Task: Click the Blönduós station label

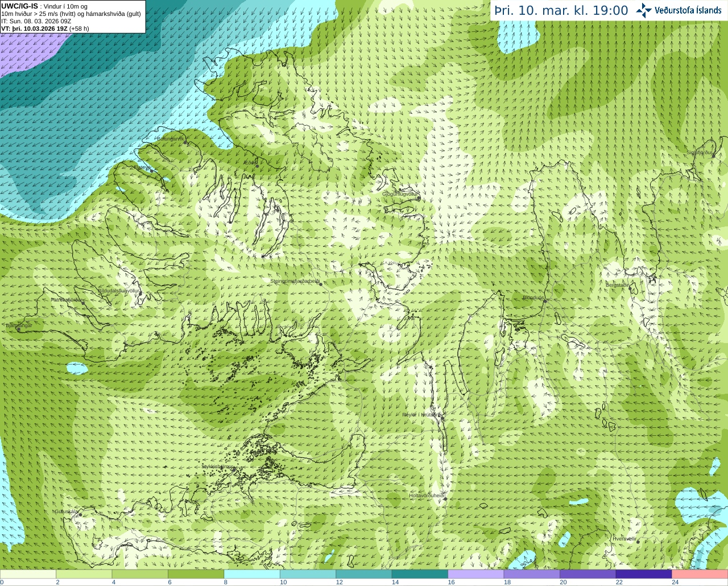Action: (x=533, y=298)
